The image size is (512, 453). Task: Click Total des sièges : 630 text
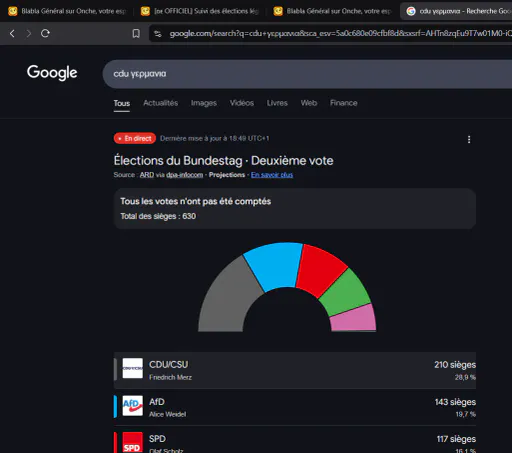tap(158, 216)
